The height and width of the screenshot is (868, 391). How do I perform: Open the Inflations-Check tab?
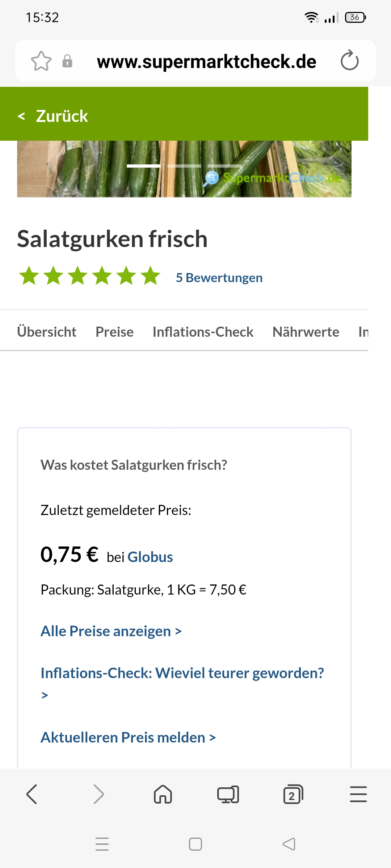203,332
